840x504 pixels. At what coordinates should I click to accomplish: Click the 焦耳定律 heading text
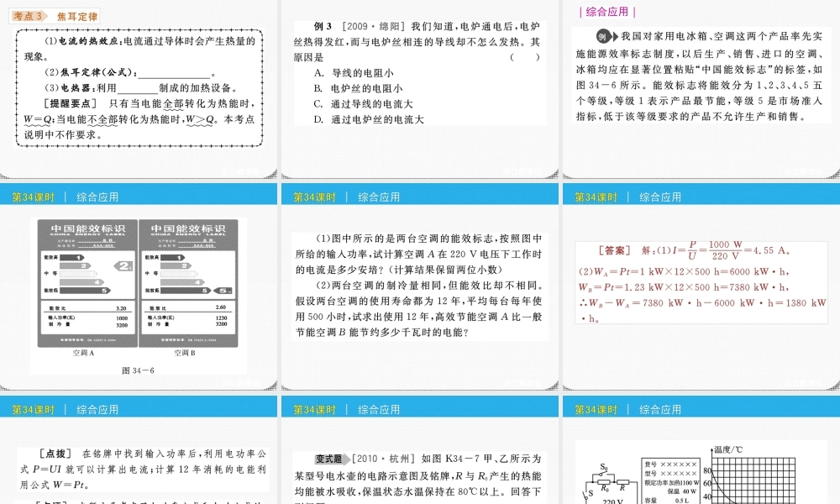click(x=77, y=17)
